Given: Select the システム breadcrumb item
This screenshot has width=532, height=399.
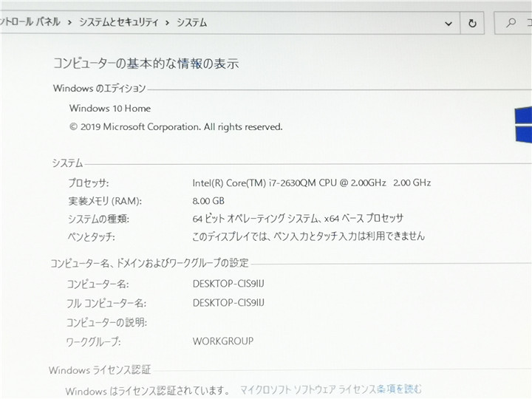Looking at the screenshot, I should coord(191,23).
